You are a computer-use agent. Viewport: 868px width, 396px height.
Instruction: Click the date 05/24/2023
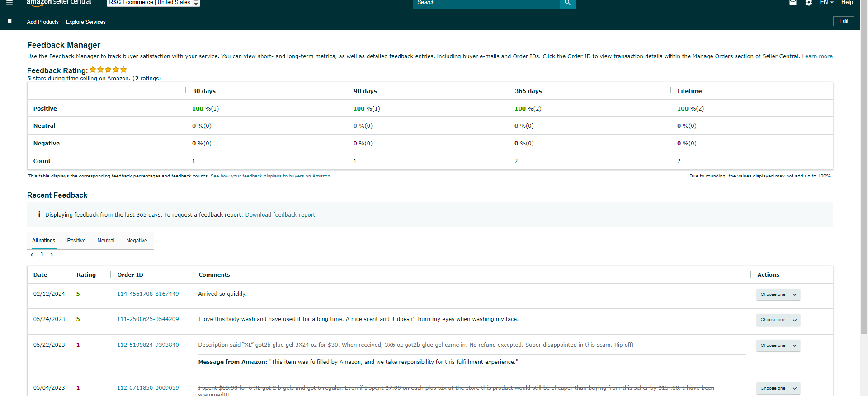(x=49, y=319)
